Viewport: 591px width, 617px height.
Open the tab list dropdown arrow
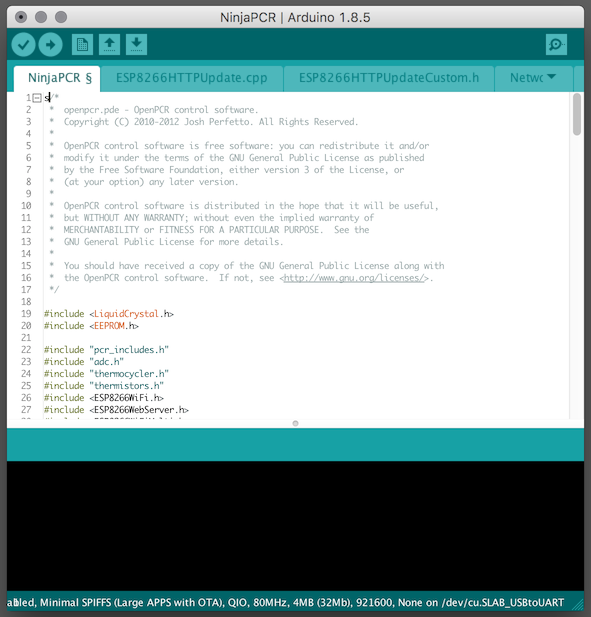tap(551, 76)
